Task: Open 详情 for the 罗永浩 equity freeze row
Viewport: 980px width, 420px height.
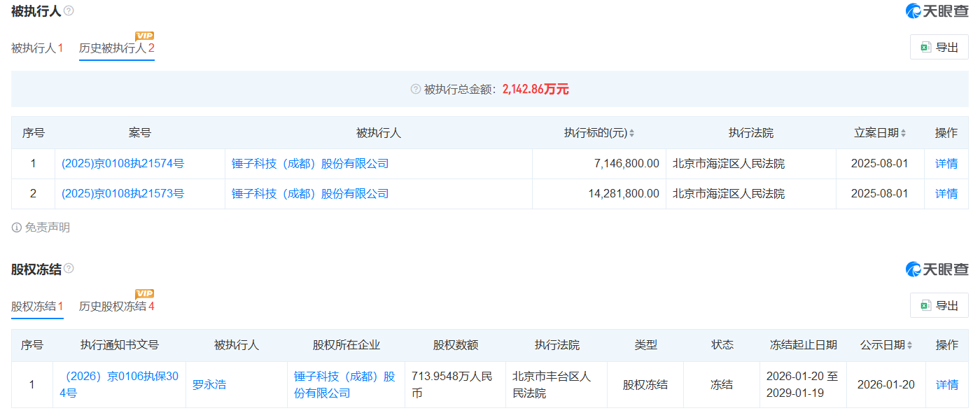Action: click(946, 384)
